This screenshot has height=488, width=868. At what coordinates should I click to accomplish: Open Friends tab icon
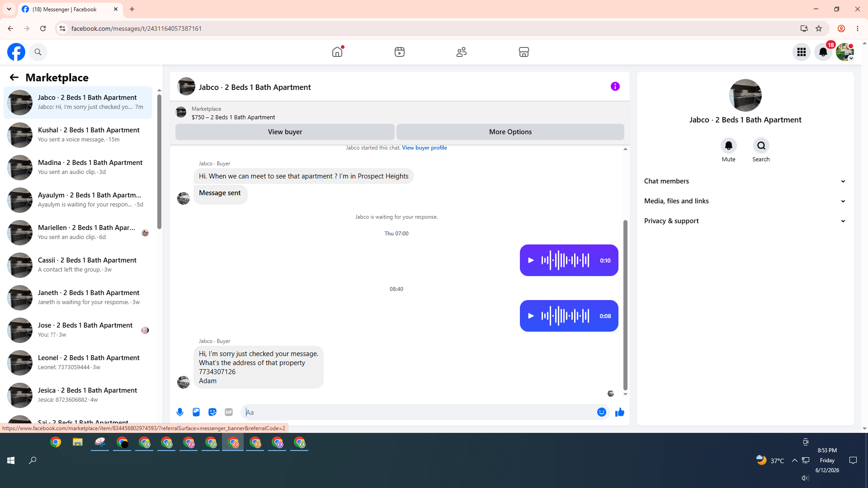tap(462, 52)
